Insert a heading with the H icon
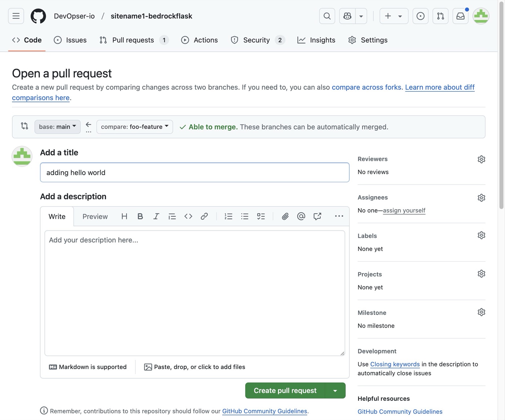Screen dimensions: 505x420 (124, 216)
